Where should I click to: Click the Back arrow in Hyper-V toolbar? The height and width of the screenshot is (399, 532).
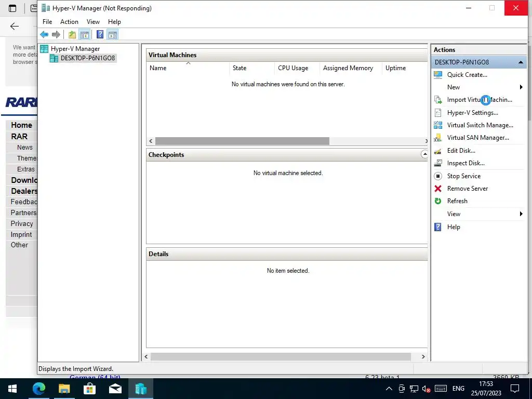tap(44, 34)
